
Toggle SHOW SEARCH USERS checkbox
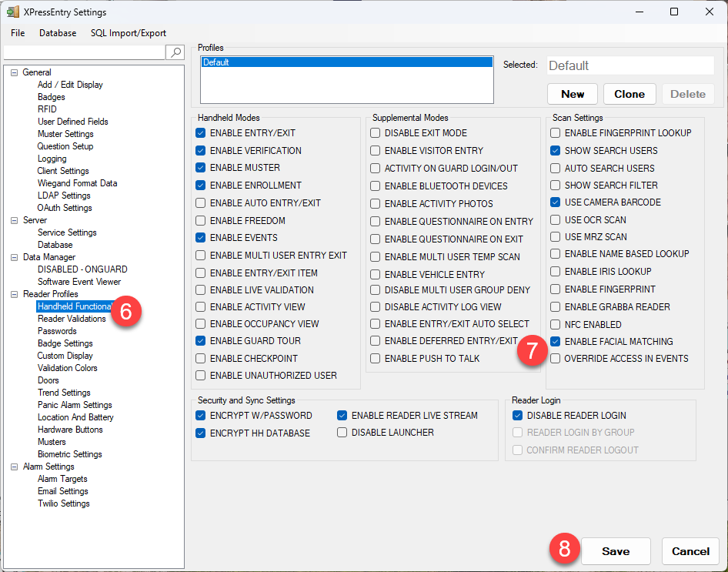556,150
